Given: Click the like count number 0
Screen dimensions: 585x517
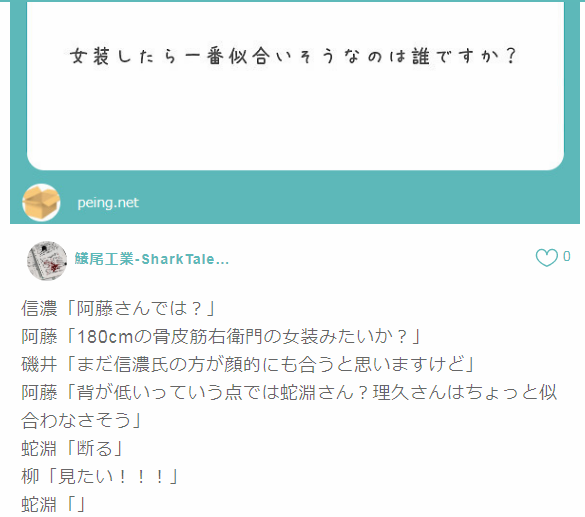Looking at the screenshot, I should coord(566,256).
